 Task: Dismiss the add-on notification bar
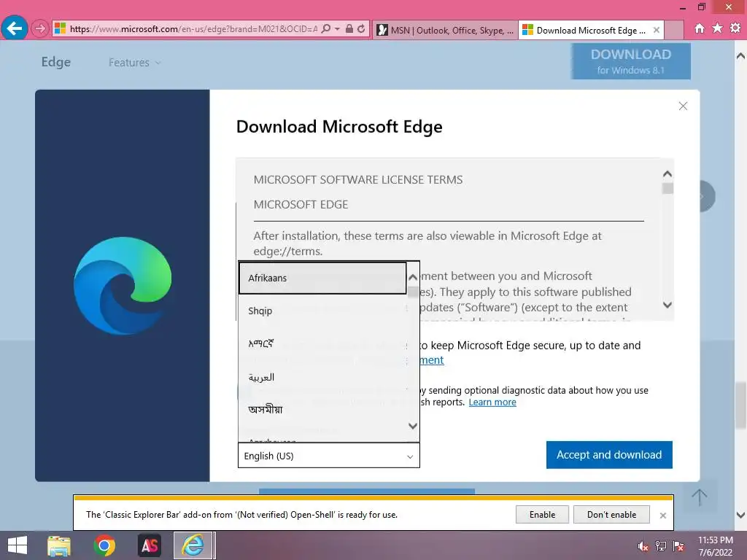(662, 516)
